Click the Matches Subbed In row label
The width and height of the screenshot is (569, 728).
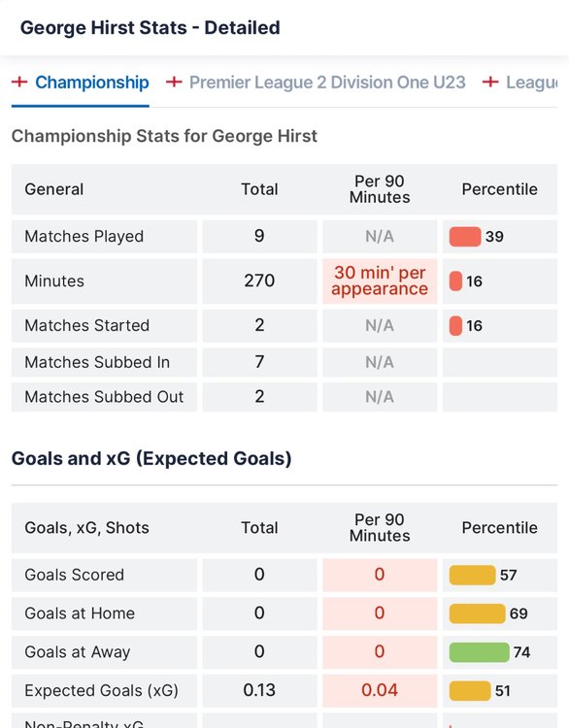97,362
